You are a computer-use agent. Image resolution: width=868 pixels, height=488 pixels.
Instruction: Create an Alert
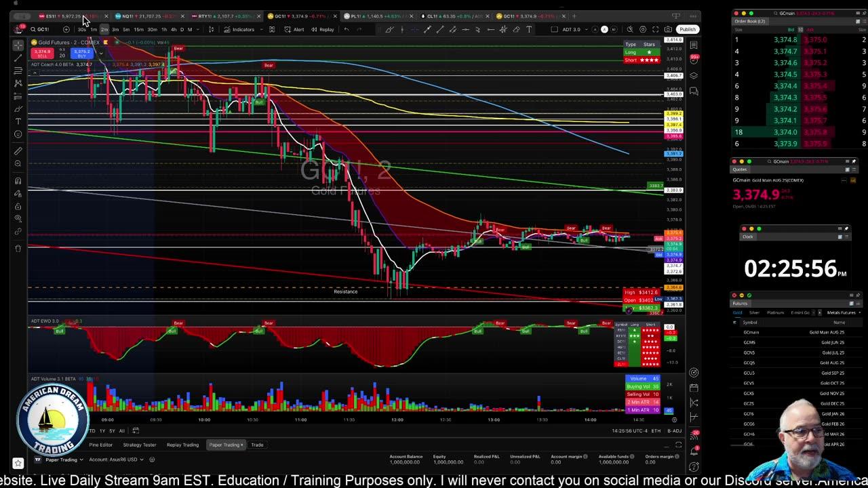click(294, 29)
